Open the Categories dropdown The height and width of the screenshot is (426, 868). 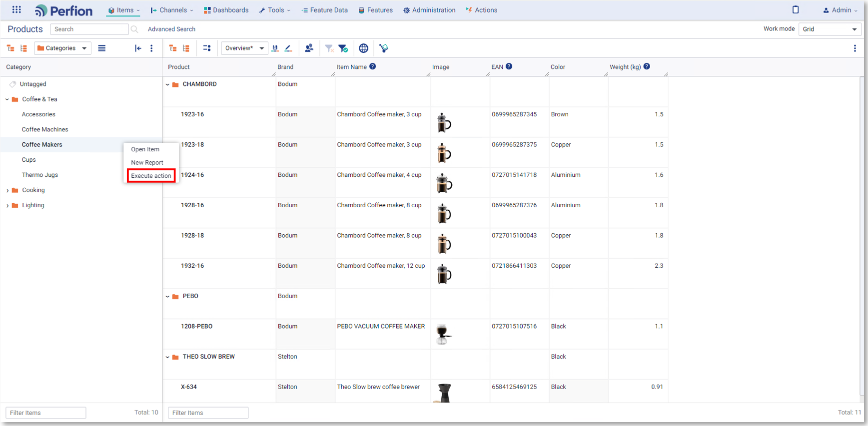tap(62, 48)
